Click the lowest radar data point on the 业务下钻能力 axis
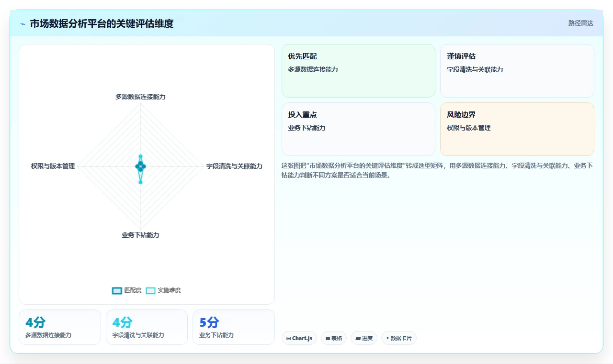Screen dimensions: 613x364 (140, 182)
